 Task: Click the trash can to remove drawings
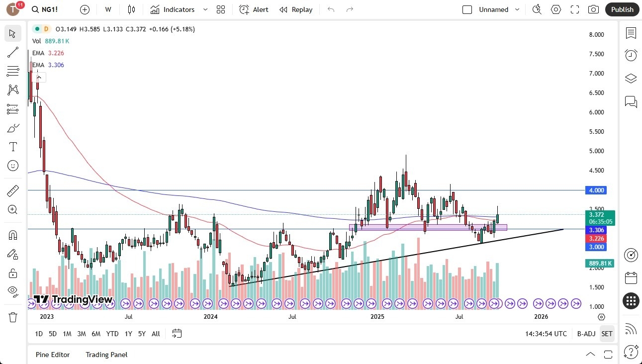pyautogui.click(x=13, y=317)
